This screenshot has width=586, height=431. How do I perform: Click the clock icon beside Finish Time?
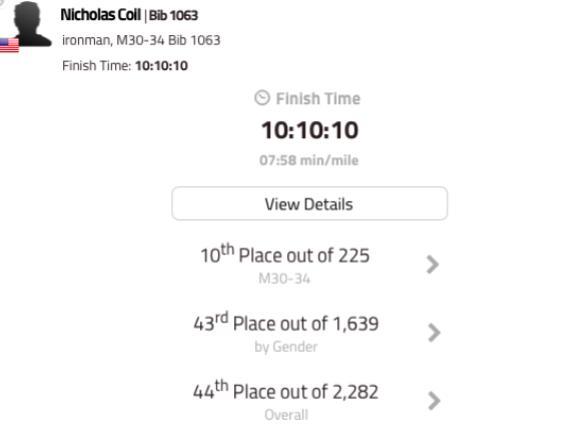(262, 98)
